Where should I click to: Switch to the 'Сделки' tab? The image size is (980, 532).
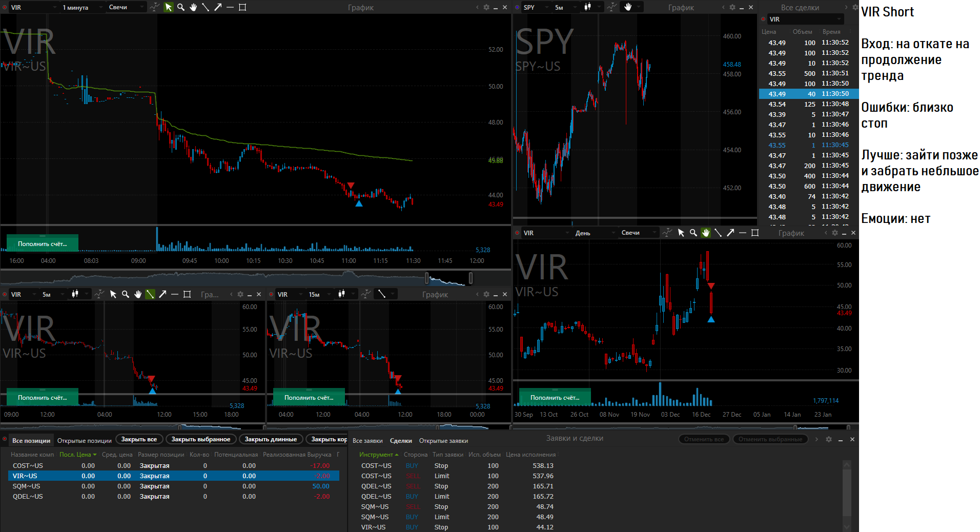point(401,440)
